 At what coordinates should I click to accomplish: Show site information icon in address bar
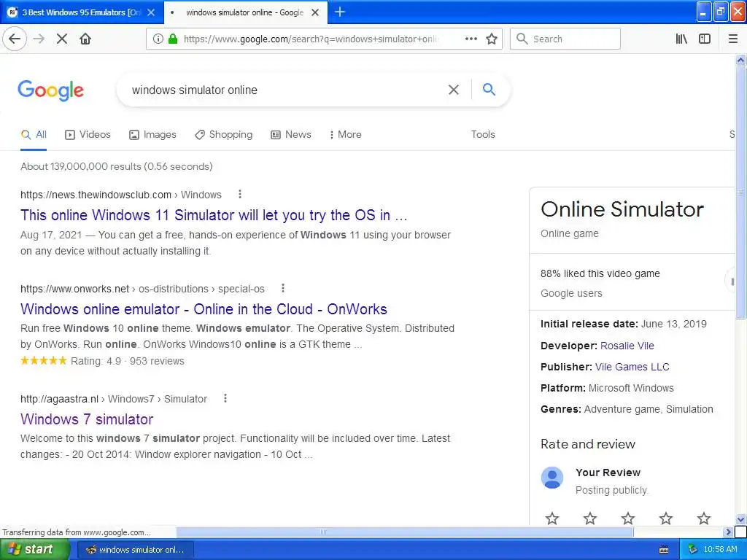158,39
